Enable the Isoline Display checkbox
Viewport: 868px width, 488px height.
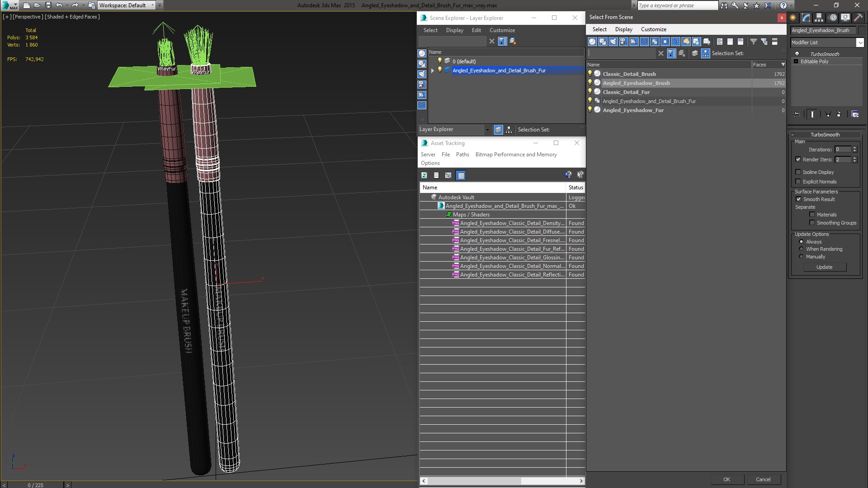[798, 172]
